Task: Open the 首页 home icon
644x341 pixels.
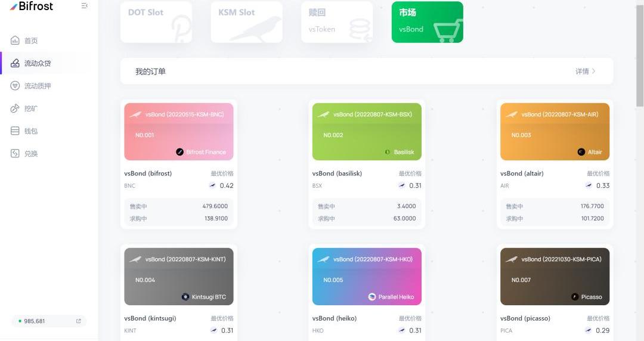Action: [16, 41]
